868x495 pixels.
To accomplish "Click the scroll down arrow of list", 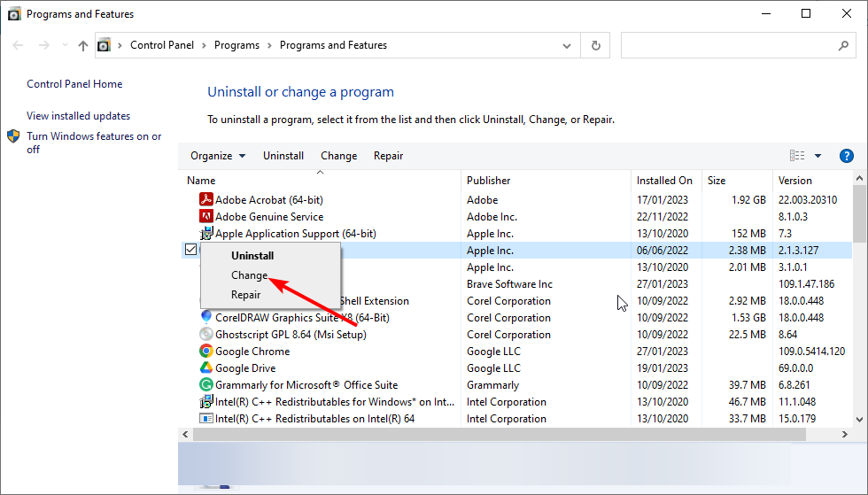I will click(x=859, y=420).
